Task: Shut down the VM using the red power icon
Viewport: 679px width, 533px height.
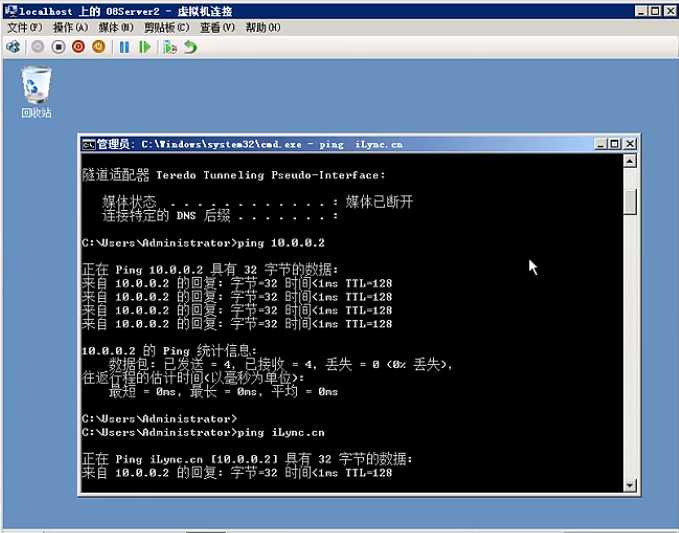Action: 78,47
